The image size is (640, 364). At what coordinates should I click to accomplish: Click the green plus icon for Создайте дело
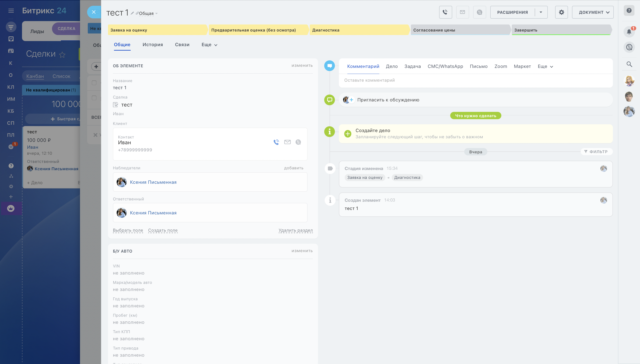point(348,134)
